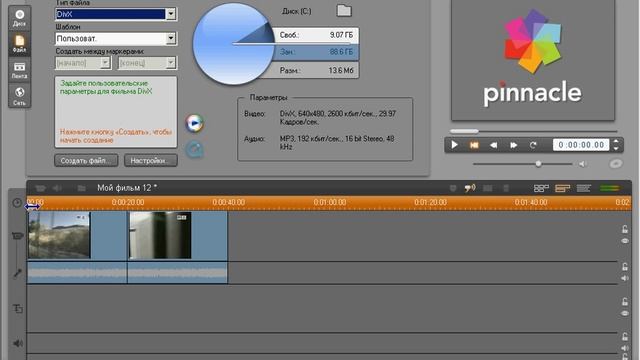Jump to start with the orange button
Screen dimensions: 640x360
[x=474, y=145]
